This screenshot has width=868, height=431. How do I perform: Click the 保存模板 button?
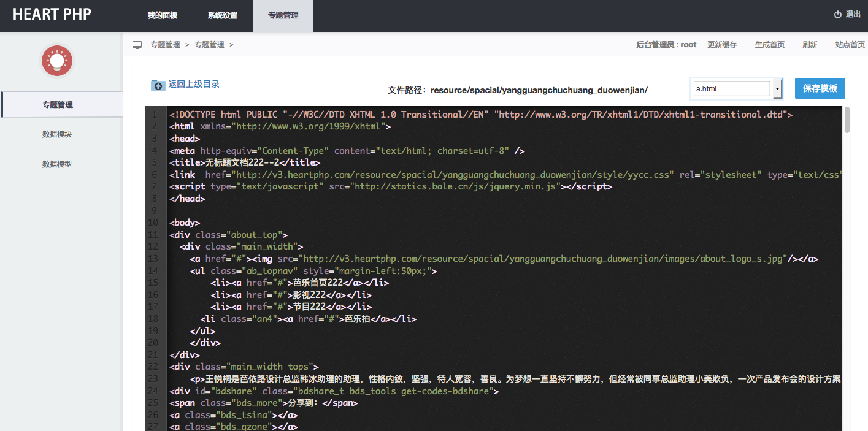click(820, 88)
